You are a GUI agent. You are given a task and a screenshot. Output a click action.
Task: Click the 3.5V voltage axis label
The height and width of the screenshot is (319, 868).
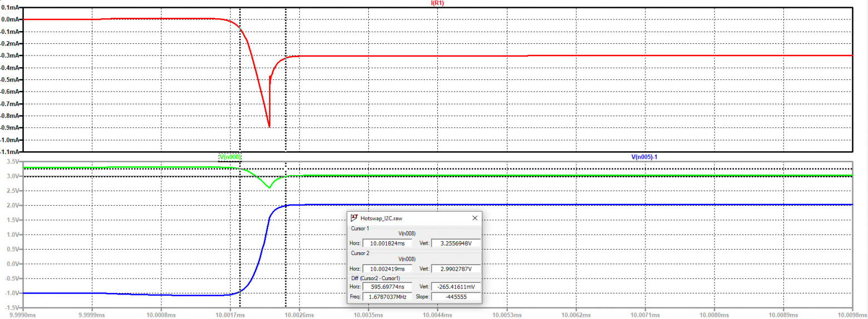click(x=13, y=161)
